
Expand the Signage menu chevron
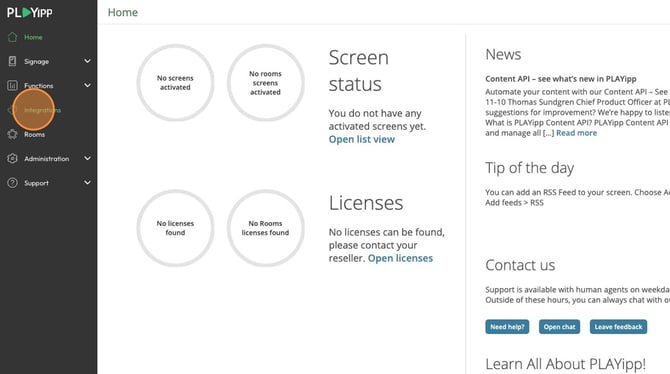tap(87, 61)
